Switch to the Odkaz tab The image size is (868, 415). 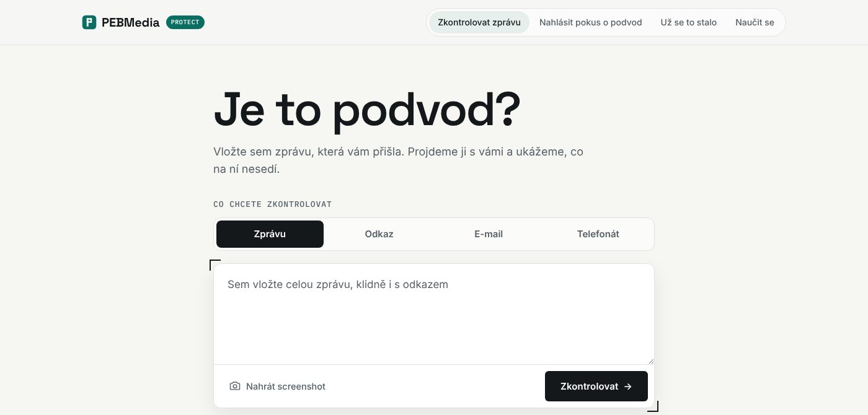click(x=379, y=234)
